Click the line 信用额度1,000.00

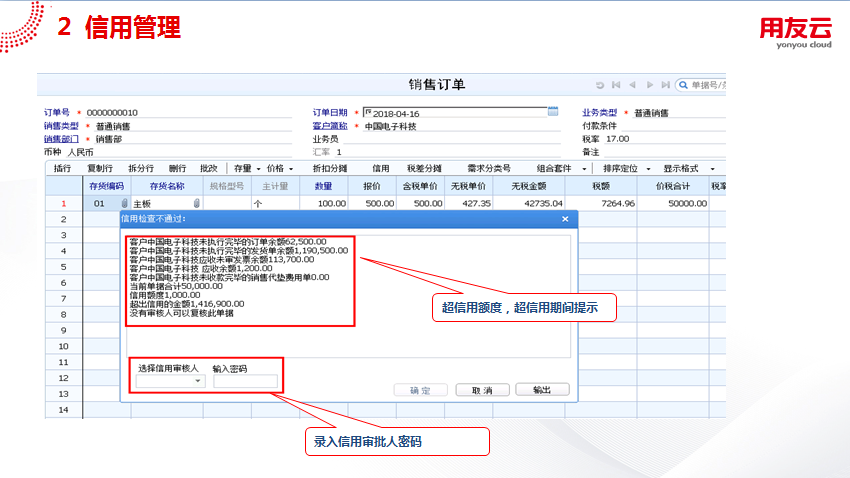click(x=165, y=295)
